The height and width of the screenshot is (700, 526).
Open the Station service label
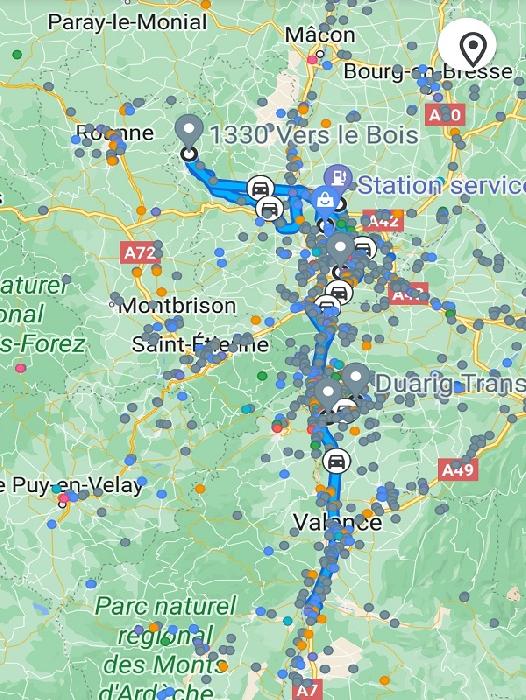pyautogui.click(x=442, y=185)
